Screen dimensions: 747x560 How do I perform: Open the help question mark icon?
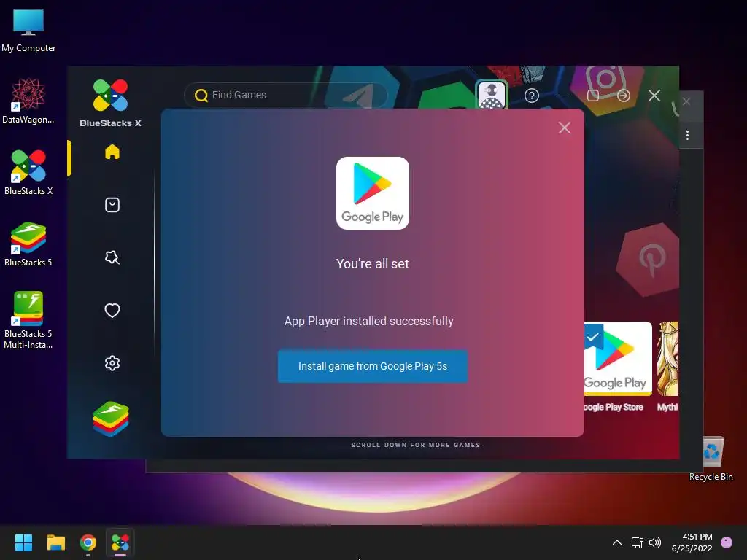(532, 96)
